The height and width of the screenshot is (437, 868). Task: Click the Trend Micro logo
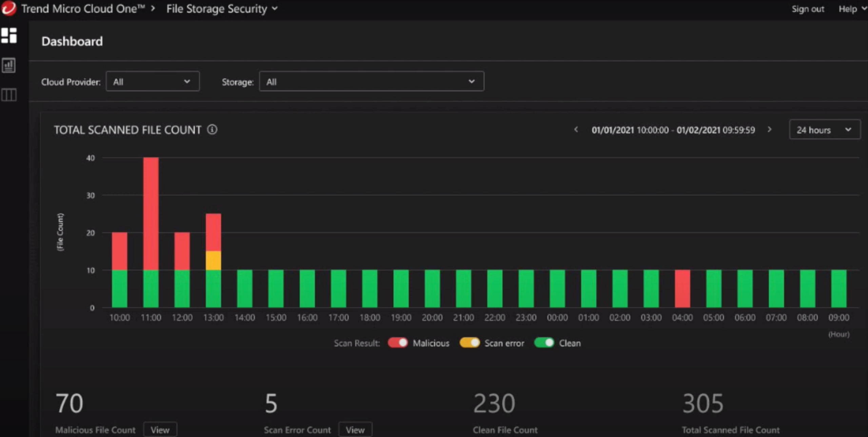(9, 8)
